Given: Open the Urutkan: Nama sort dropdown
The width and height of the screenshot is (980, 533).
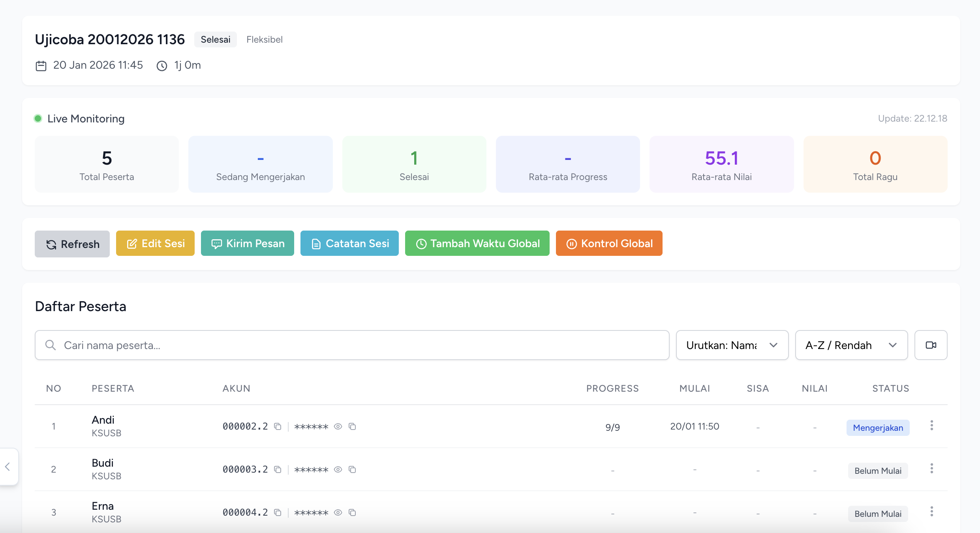Looking at the screenshot, I should coord(732,345).
